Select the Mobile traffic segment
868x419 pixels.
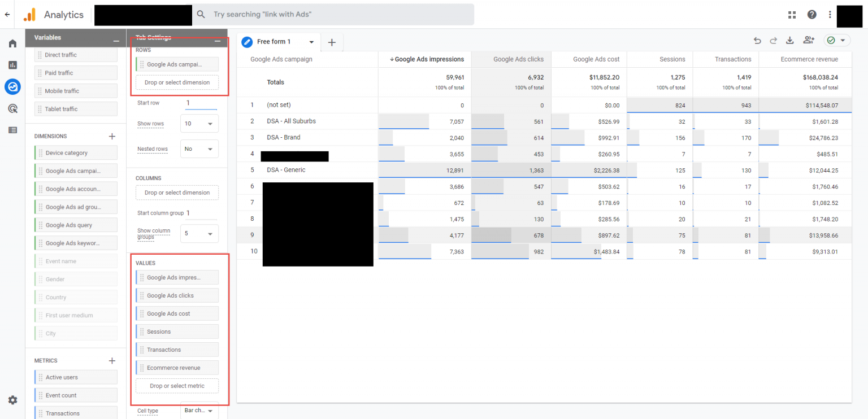click(x=76, y=91)
